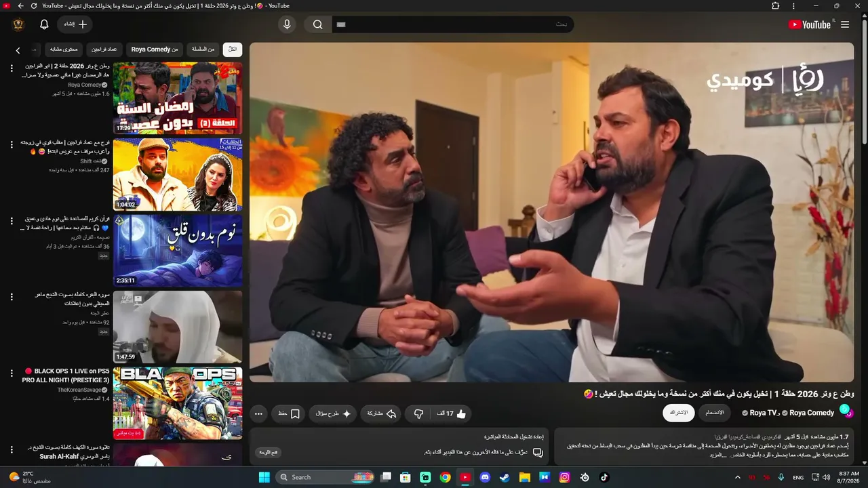Open the نوم بدون قلق Quran thumbnail
Screen dimensions: 868x488
point(178,251)
